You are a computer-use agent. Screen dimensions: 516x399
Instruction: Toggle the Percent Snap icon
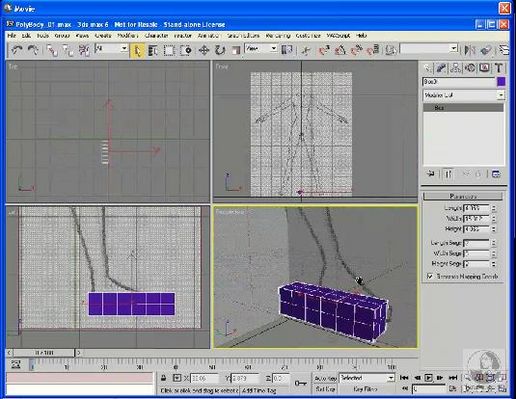pos(356,50)
